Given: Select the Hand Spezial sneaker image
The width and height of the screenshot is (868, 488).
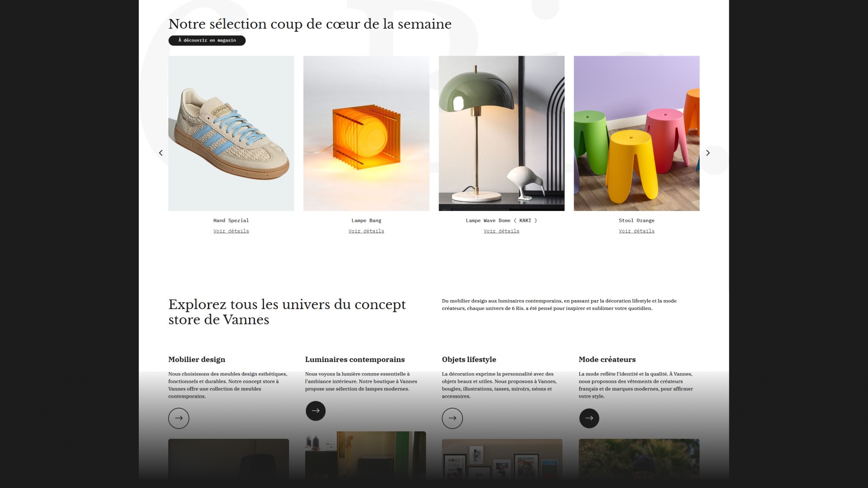Looking at the screenshot, I should click(231, 133).
